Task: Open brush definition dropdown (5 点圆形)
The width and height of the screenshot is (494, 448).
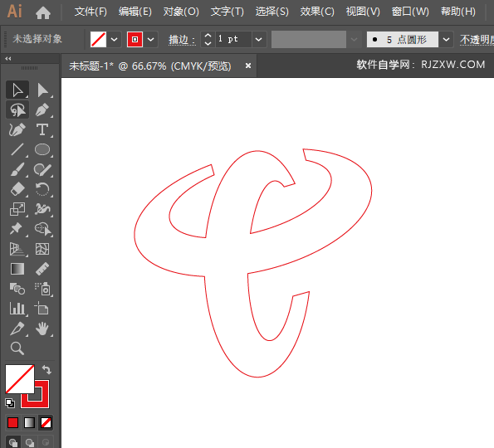Action: 446,40
